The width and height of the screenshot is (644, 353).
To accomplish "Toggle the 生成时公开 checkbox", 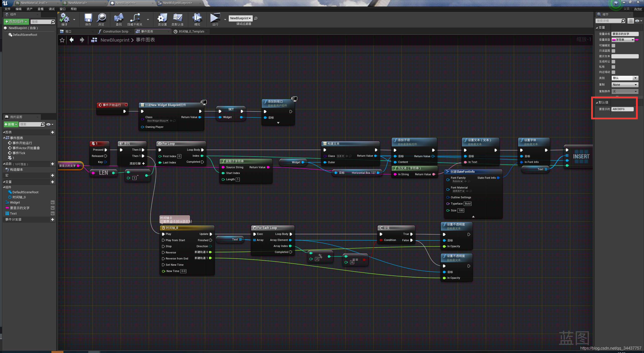I will point(613,62).
